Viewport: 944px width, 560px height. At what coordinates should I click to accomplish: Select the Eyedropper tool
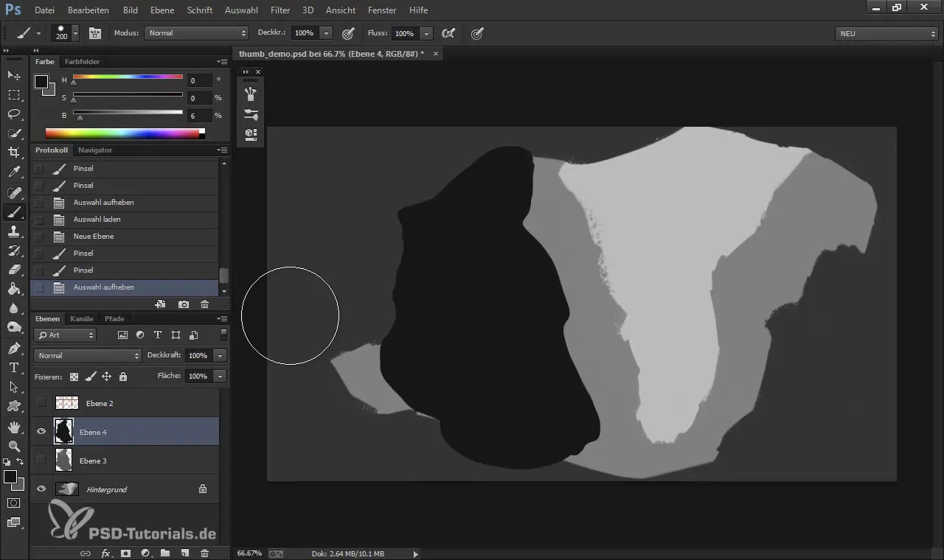click(14, 172)
